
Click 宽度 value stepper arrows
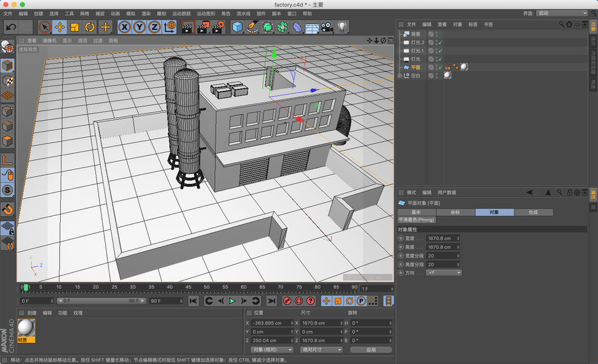[458, 238]
